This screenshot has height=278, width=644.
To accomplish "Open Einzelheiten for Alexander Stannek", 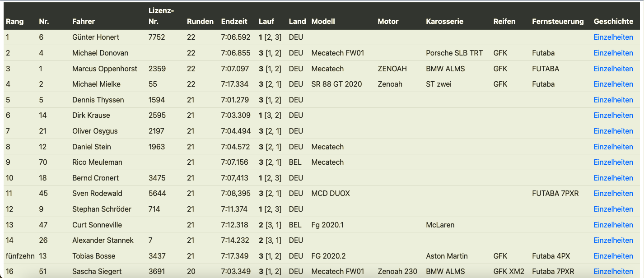I will 613,241.
